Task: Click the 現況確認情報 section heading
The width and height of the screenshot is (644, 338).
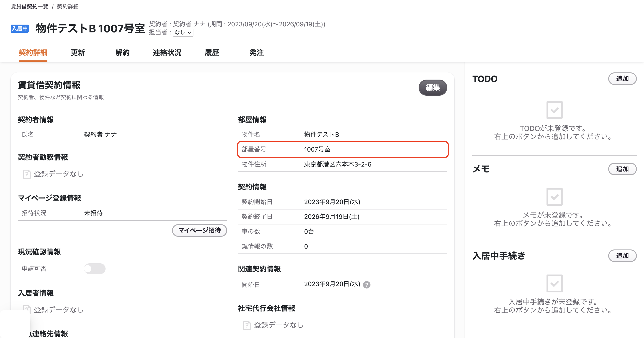Action: (x=40, y=252)
